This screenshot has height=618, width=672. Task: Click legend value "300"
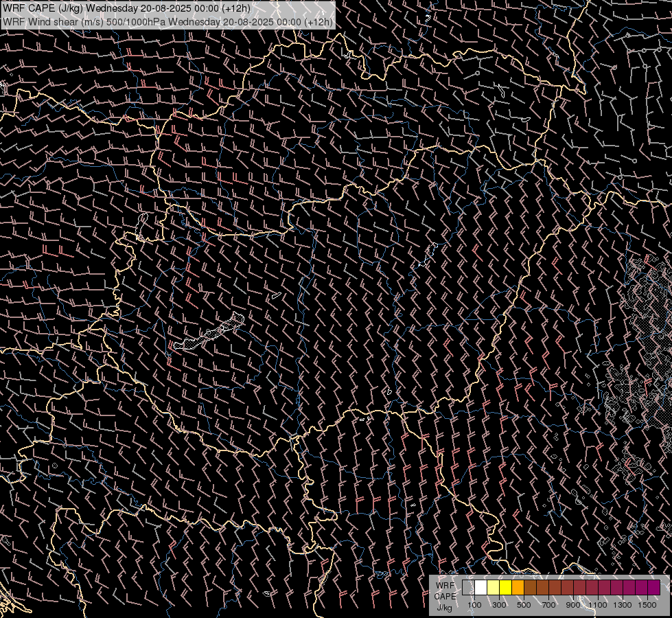[499, 605]
